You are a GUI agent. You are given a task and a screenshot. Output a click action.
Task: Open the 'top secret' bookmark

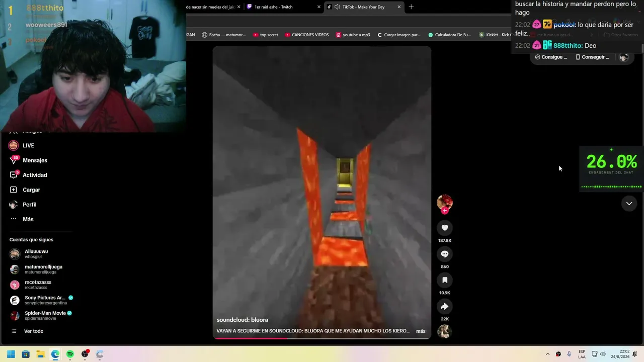pos(265,35)
